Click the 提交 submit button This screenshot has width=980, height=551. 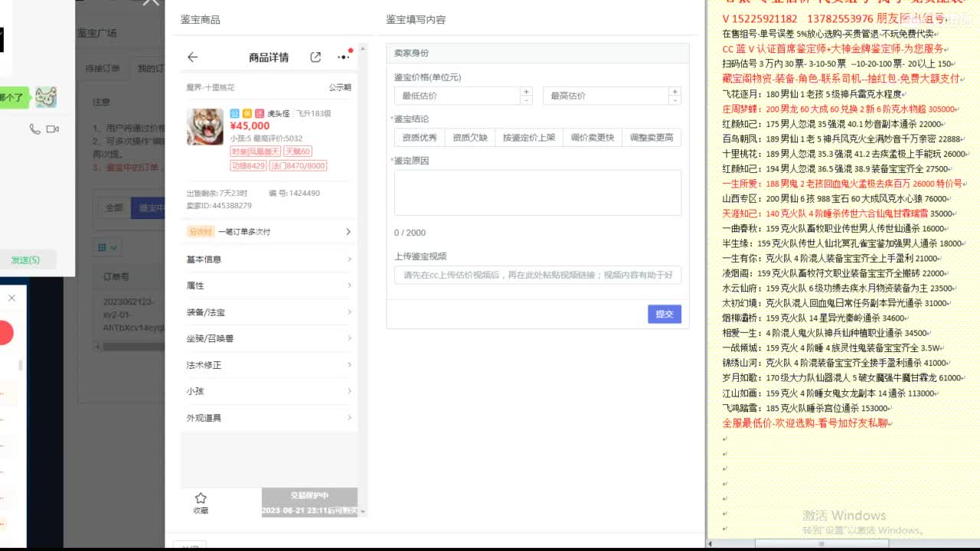pyautogui.click(x=663, y=314)
